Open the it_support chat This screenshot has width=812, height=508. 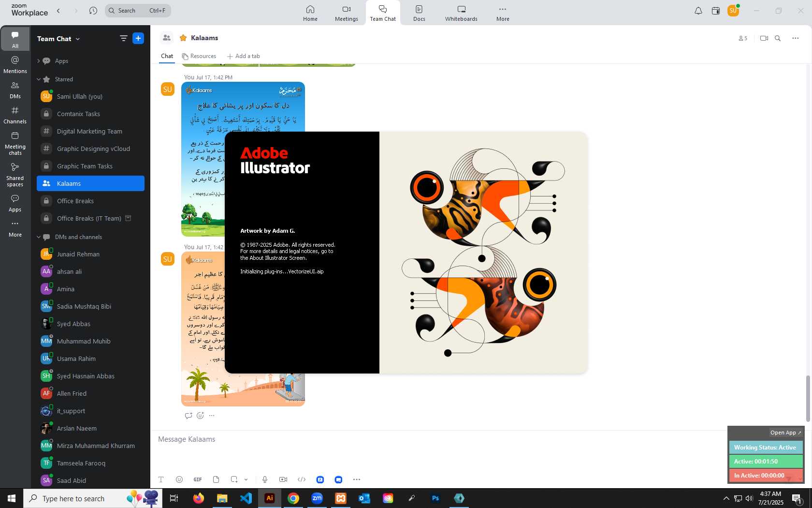(x=90, y=411)
